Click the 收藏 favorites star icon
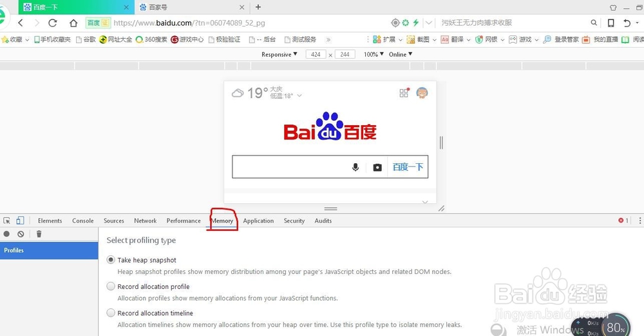Screen dimensions: 644x336 (x=5, y=39)
